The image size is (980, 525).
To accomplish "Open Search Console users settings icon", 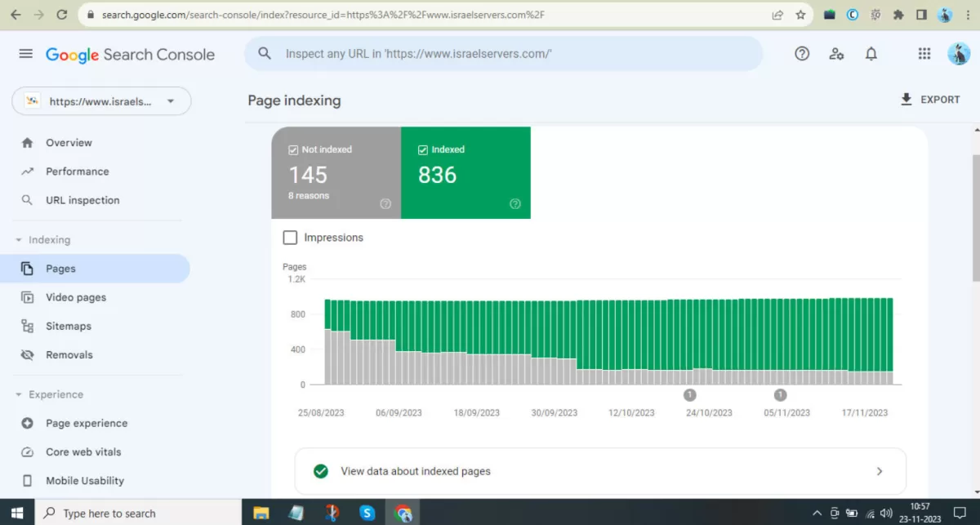I will [836, 54].
